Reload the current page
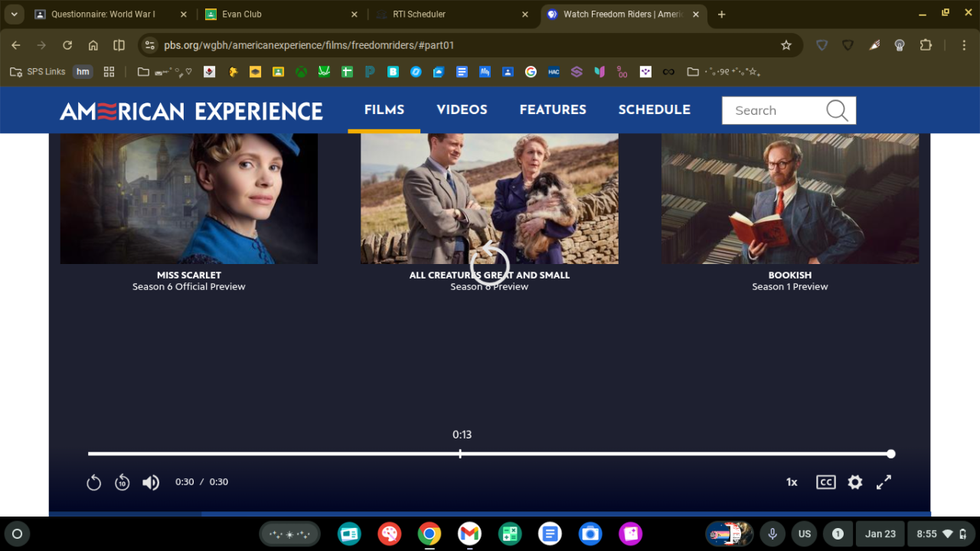The height and width of the screenshot is (551, 980). click(67, 45)
